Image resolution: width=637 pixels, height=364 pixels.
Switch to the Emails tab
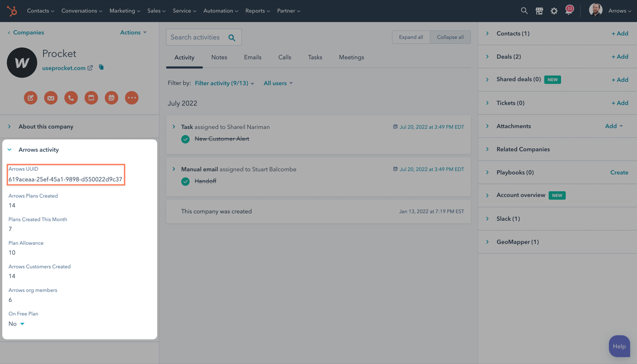point(253,57)
